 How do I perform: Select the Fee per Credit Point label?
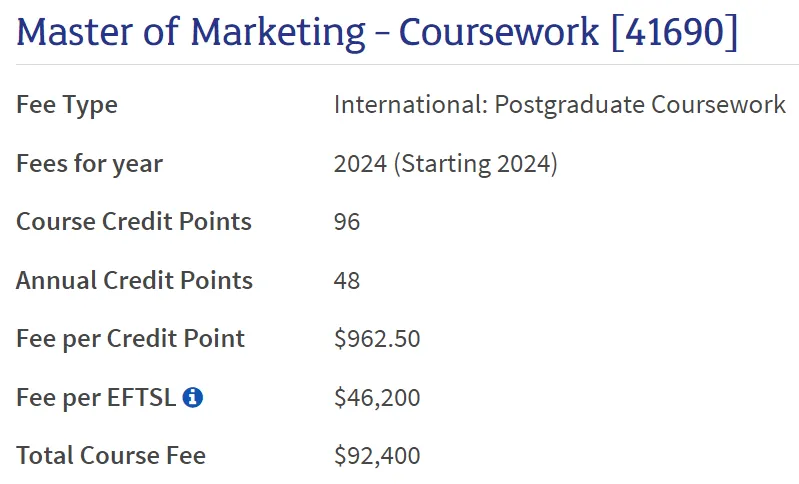click(x=130, y=339)
